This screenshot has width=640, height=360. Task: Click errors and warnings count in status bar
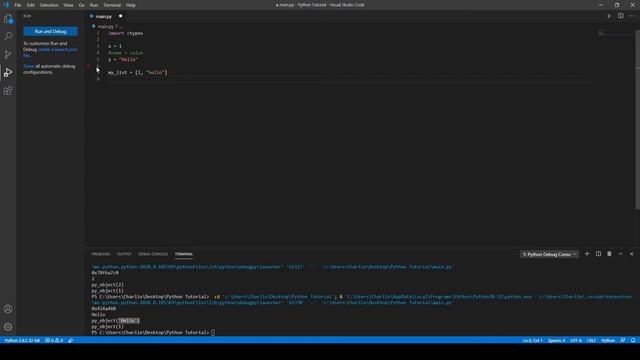pos(54,340)
